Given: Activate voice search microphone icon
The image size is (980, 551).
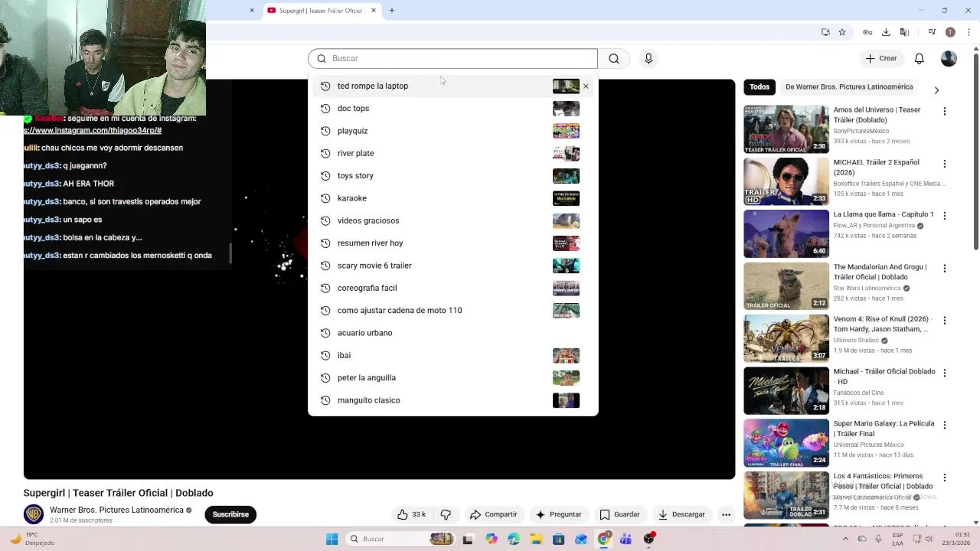Looking at the screenshot, I should [648, 59].
